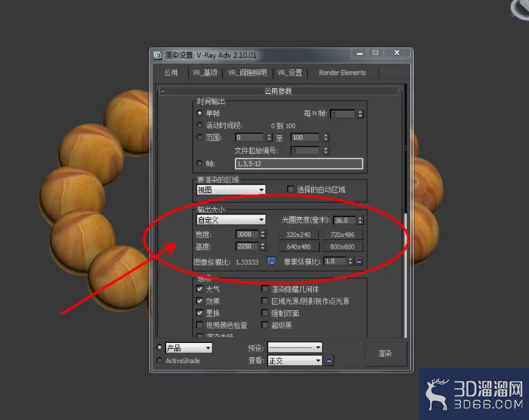Screen dimensions: 529x420
Task: Click the 高度 height field showing 2250
Action: (x=247, y=246)
